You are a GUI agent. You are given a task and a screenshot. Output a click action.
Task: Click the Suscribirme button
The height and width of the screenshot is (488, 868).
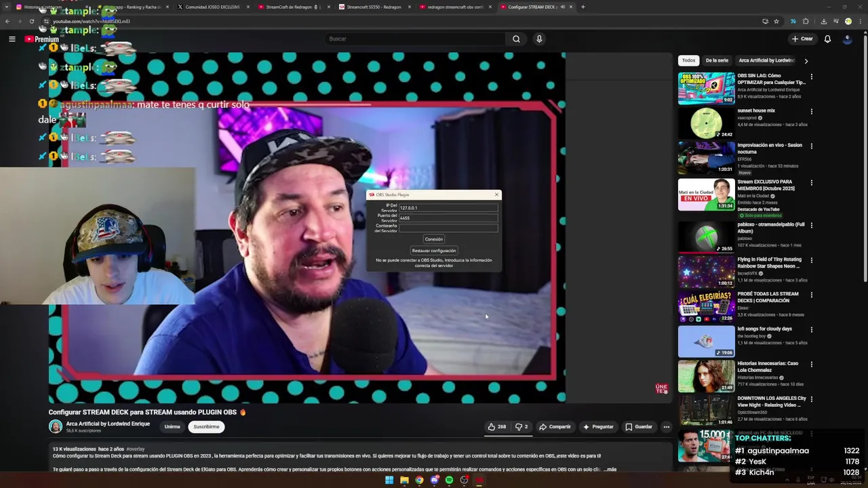pos(206,427)
